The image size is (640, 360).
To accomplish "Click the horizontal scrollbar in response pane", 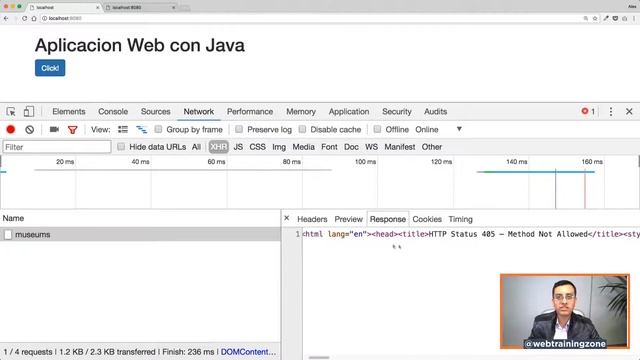I will point(319,358).
